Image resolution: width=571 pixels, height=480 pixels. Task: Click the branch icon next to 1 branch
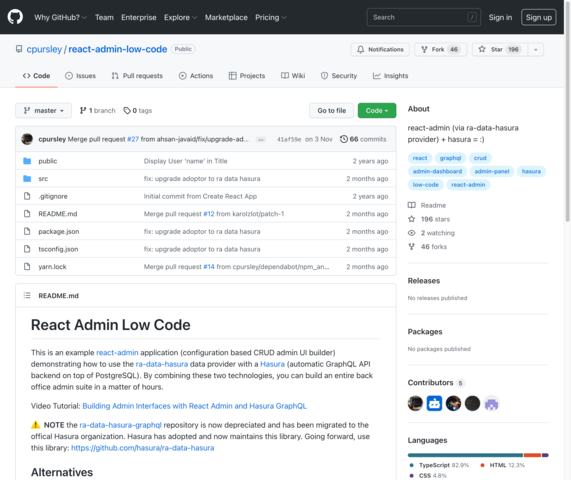(83, 110)
